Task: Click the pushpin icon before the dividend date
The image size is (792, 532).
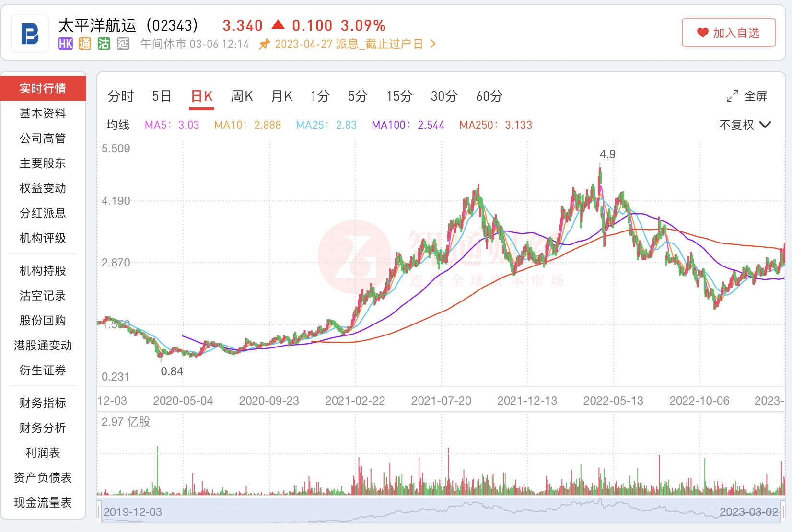Action: pos(264,45)
